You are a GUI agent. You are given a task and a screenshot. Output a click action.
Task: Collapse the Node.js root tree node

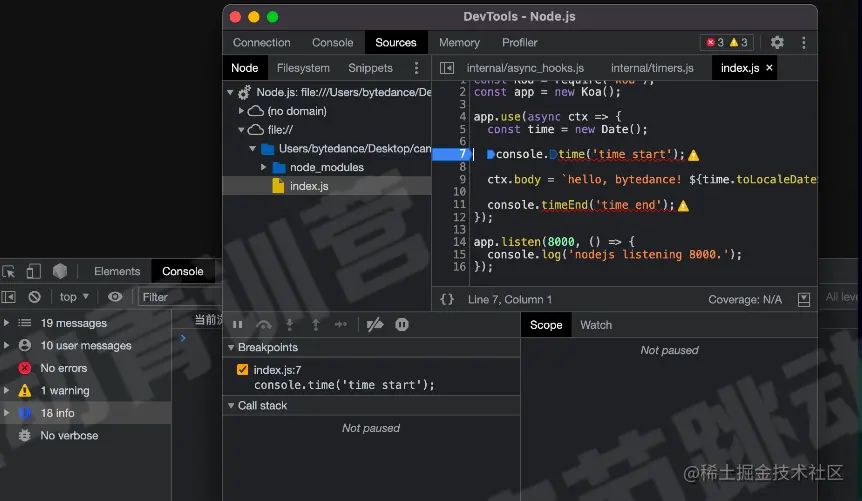(x=230, y=92)
